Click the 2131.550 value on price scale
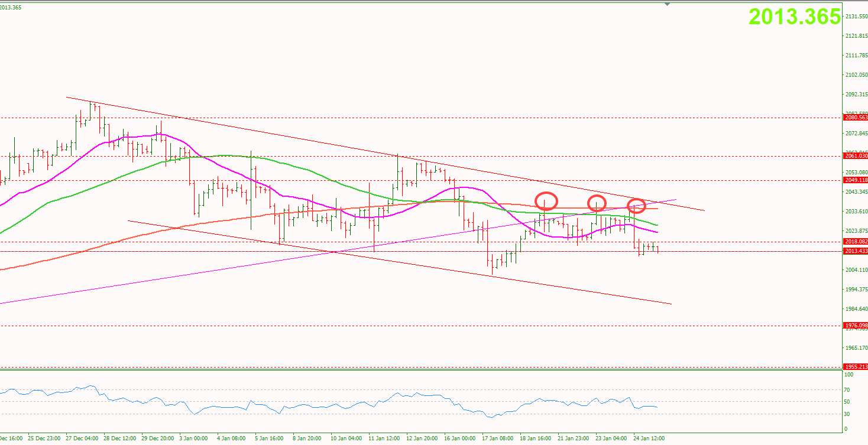Screen dimensions: 868x445 pyautogui.click(x=856, y=17)
